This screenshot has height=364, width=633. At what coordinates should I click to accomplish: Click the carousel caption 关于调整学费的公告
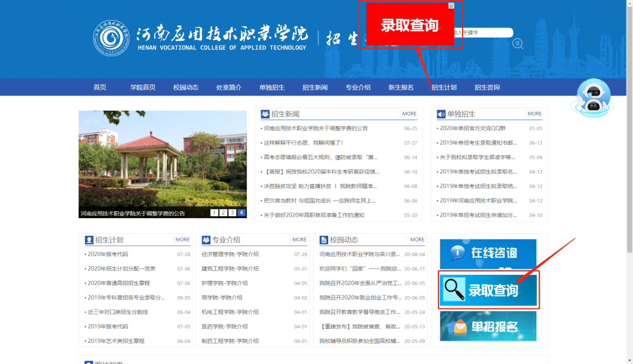132,213
